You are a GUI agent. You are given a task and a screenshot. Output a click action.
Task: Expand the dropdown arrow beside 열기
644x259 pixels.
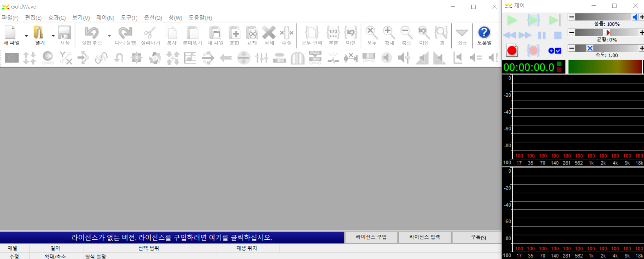pyautogui.click(x=53, y=36)
